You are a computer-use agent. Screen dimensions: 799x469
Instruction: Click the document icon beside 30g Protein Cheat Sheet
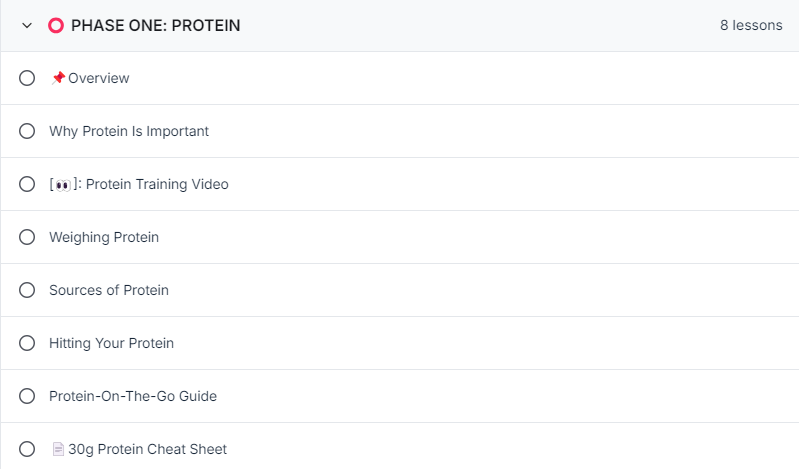click(x=58, y=449)
